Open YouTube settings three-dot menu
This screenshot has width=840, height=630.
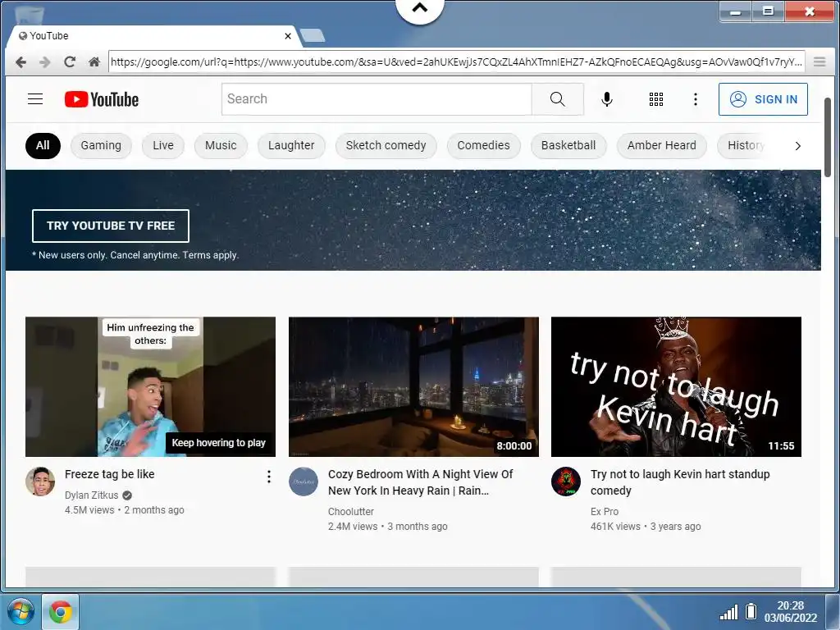696,99
